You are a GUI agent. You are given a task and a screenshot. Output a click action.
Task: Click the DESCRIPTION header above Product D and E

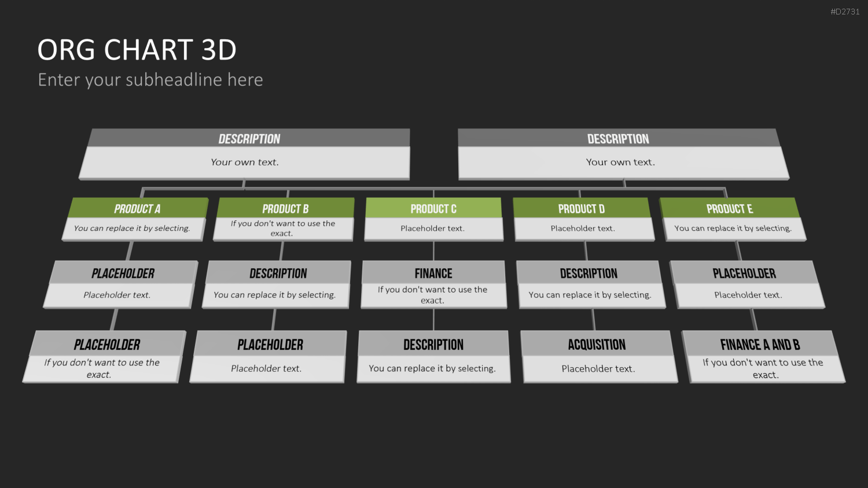pos(618,139)
